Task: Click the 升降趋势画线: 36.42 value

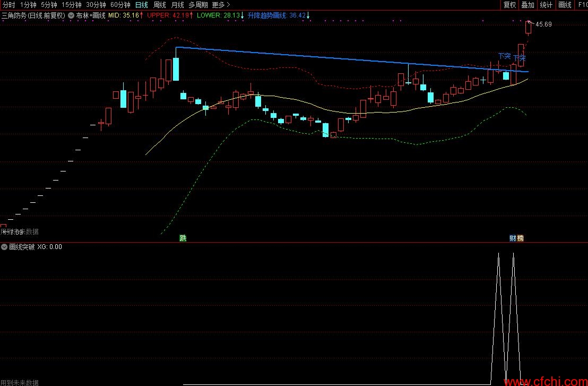Action: [279, 15]
